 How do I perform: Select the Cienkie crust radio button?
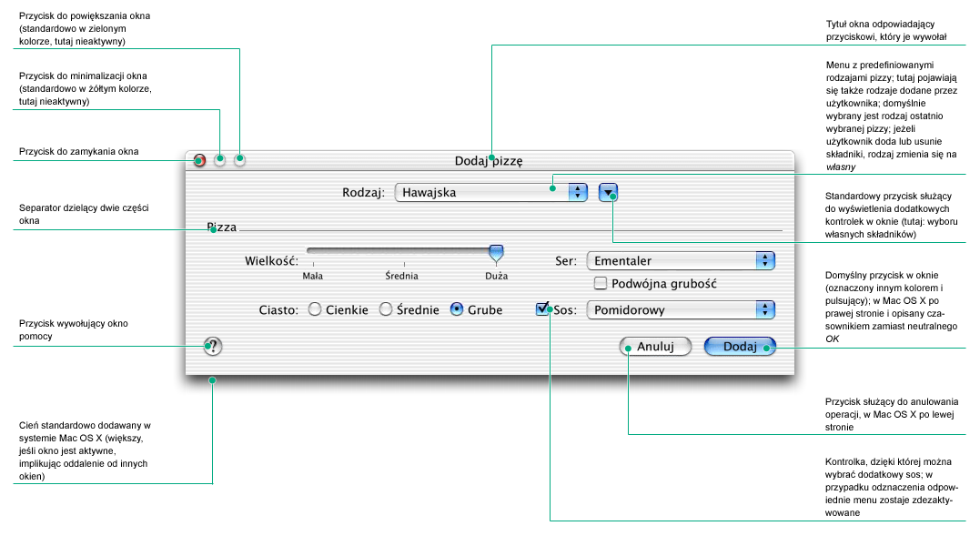[x=314, y=309]
